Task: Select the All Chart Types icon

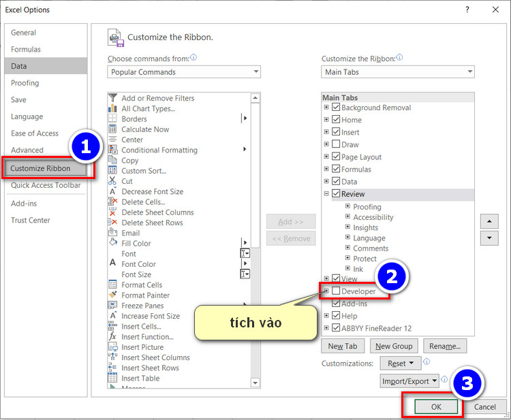Action: tap(113, 108)
